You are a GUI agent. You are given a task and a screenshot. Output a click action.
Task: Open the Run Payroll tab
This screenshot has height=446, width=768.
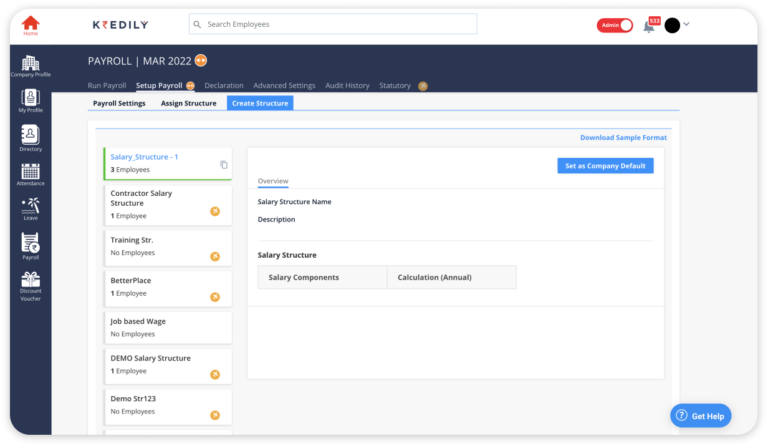point(107,85)
